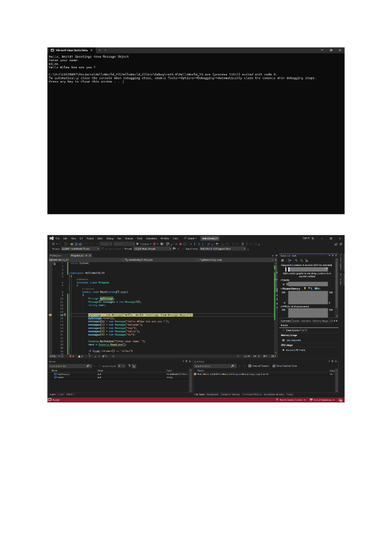Click the Diagnostic Tools settings gear icon
This screenshot has width=392, height=554.
(x=283, y=260)
